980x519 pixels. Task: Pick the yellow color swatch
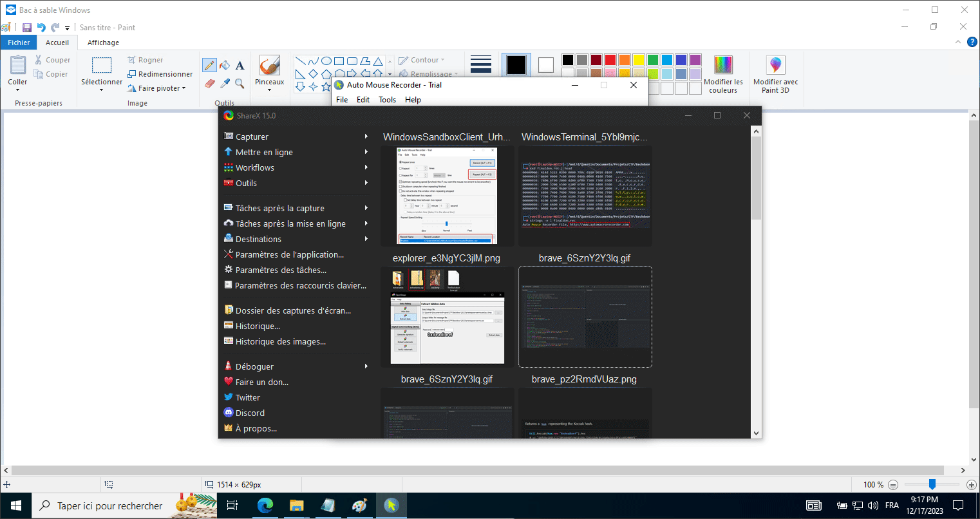(x=639, y=60)
